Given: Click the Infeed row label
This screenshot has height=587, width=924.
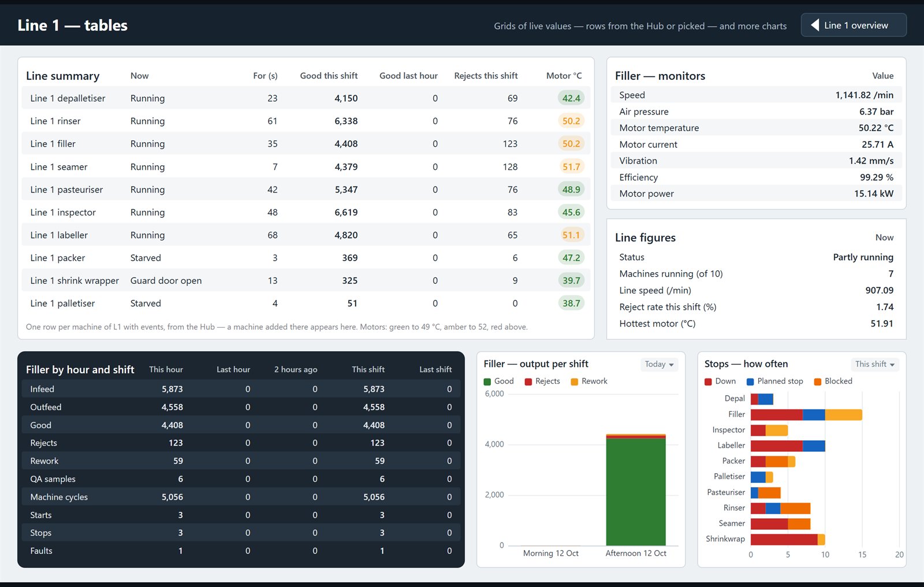Looking at the screenshot, I should click(42, 389).
